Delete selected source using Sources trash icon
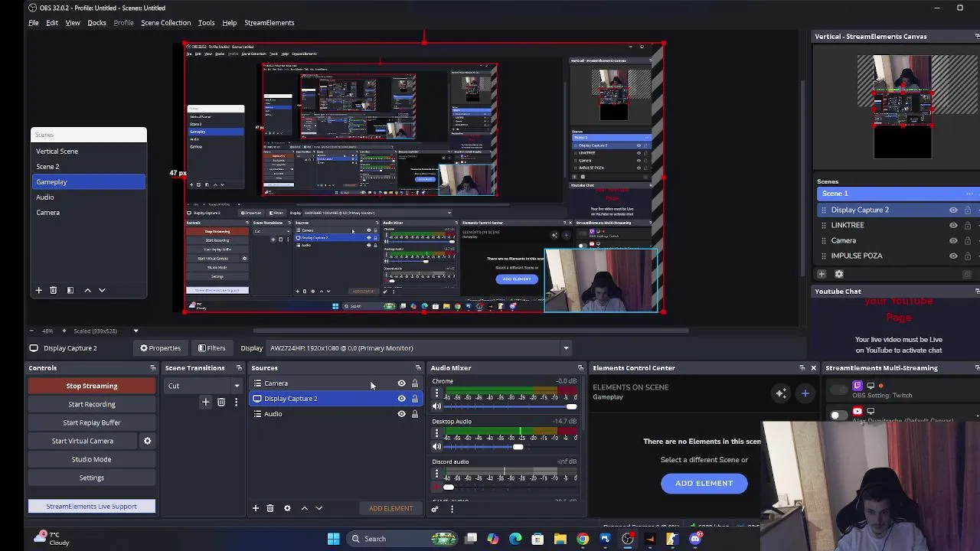Viewport: 980px width, 551px height. pyautogui.click(x=270, y=508)
